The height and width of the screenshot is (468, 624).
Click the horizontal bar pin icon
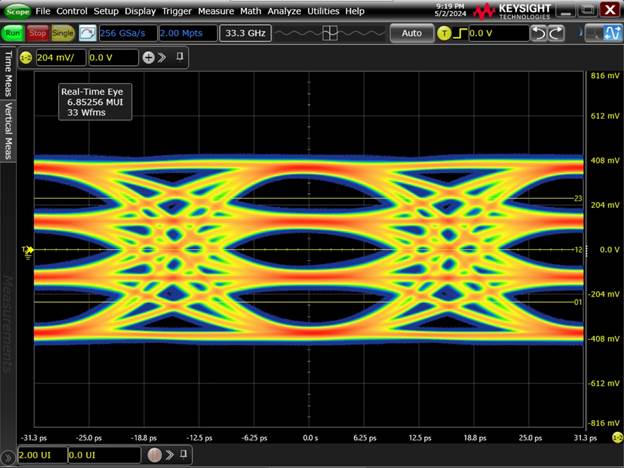pyautogui.click(x=183, y=454)
